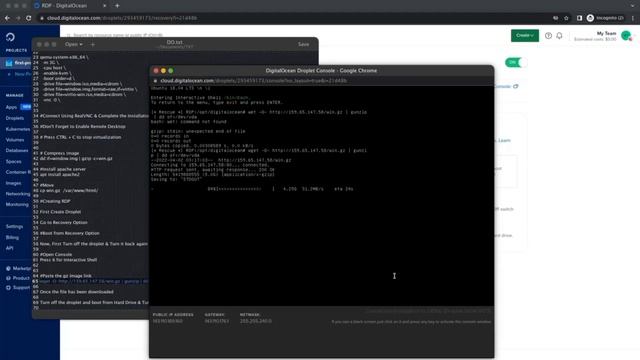The image size is (640, 360).
Task: Open Images in the sidebar
Action: click(x=13, y=183)
